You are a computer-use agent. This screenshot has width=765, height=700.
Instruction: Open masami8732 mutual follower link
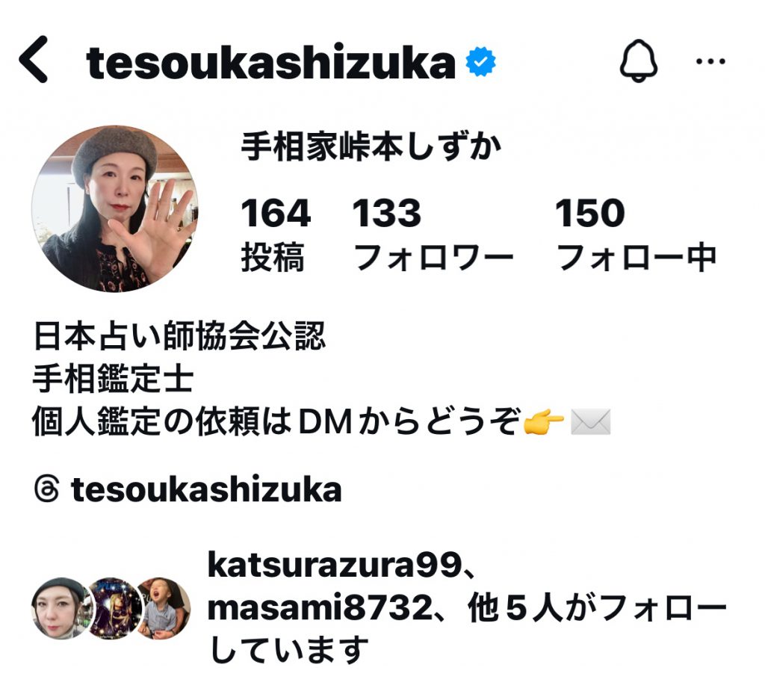click(x=320, y=608)
